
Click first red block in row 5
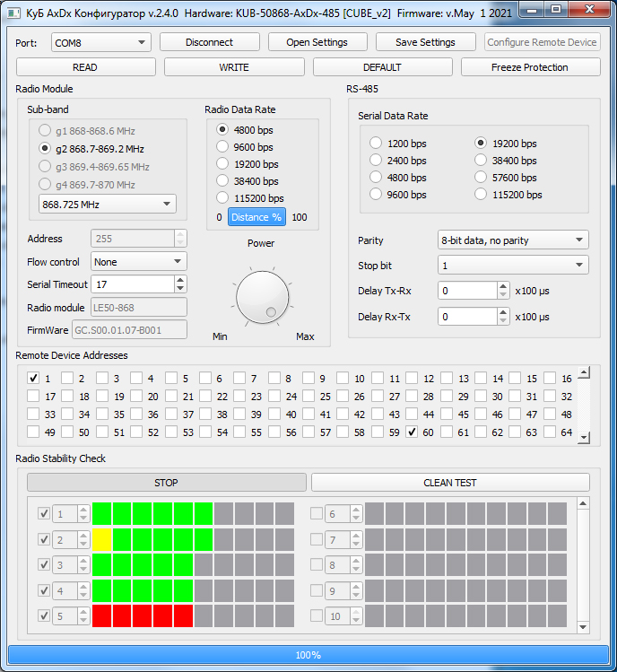102,615
